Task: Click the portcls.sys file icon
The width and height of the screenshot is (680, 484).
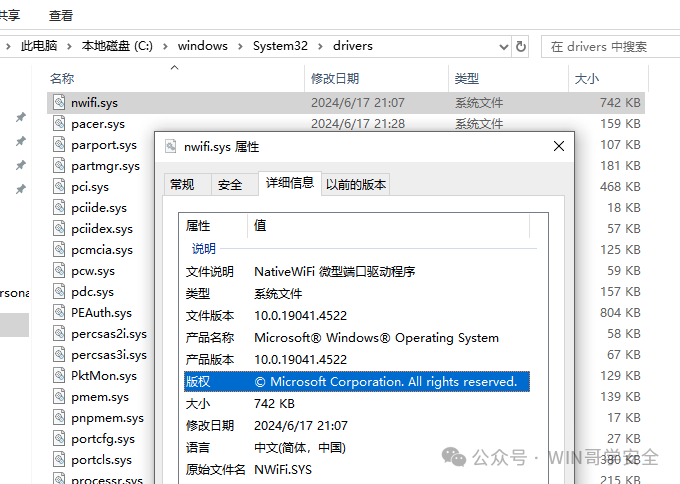Action: pos(59,460)
